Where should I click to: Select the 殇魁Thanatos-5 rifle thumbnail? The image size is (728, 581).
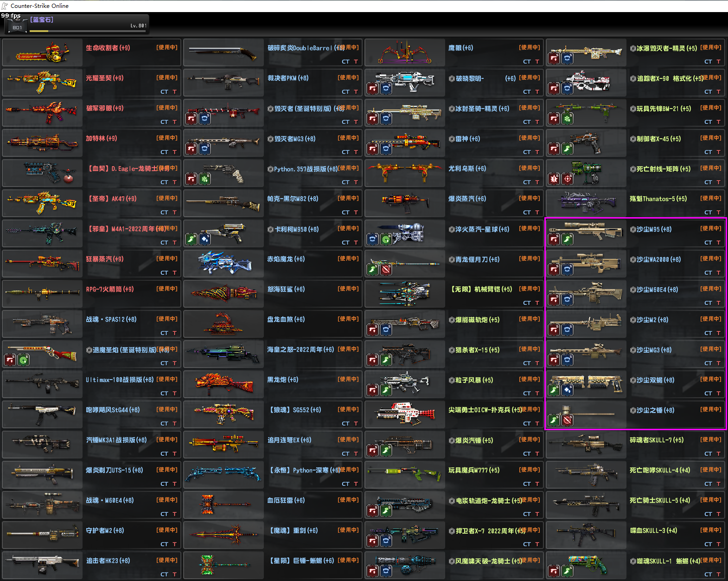click(x=586, y=203)
